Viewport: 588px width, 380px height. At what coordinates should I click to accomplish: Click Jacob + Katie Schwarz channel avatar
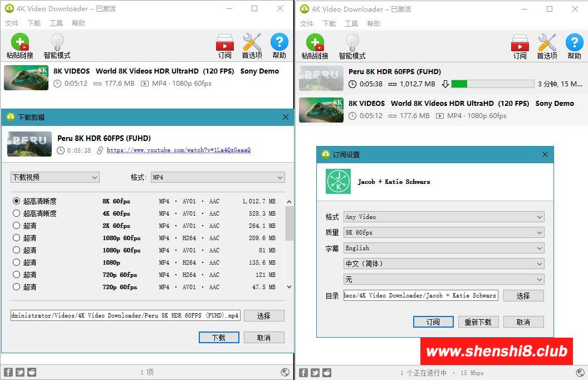338,181
